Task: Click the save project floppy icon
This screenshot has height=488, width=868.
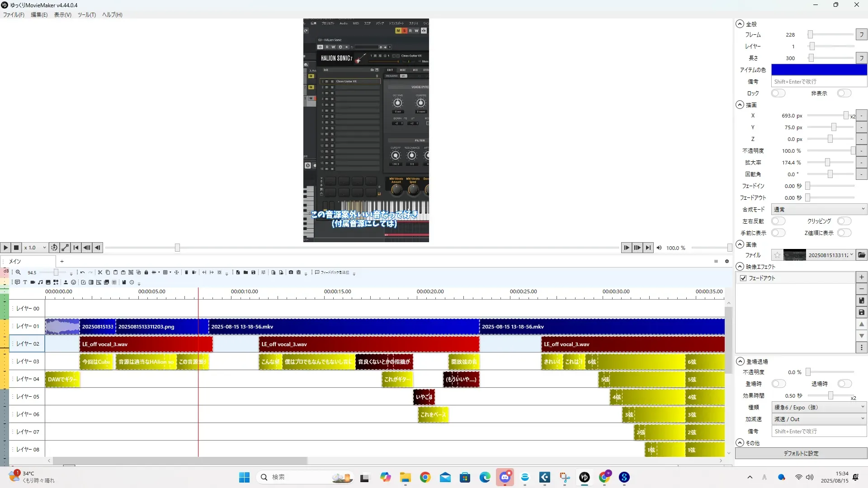Action: pos(253,272)
